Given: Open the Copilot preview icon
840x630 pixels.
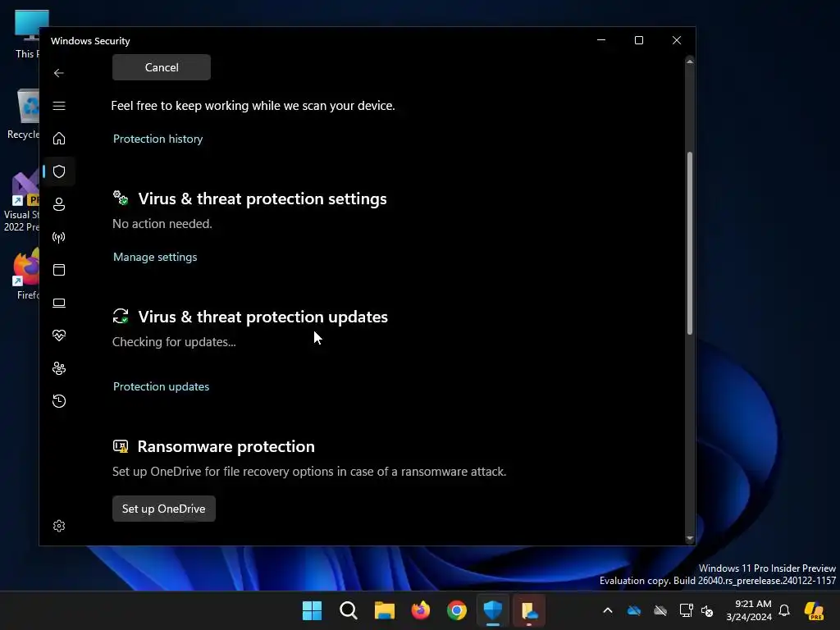Looking at the screenshot, I should coord(814,610).
